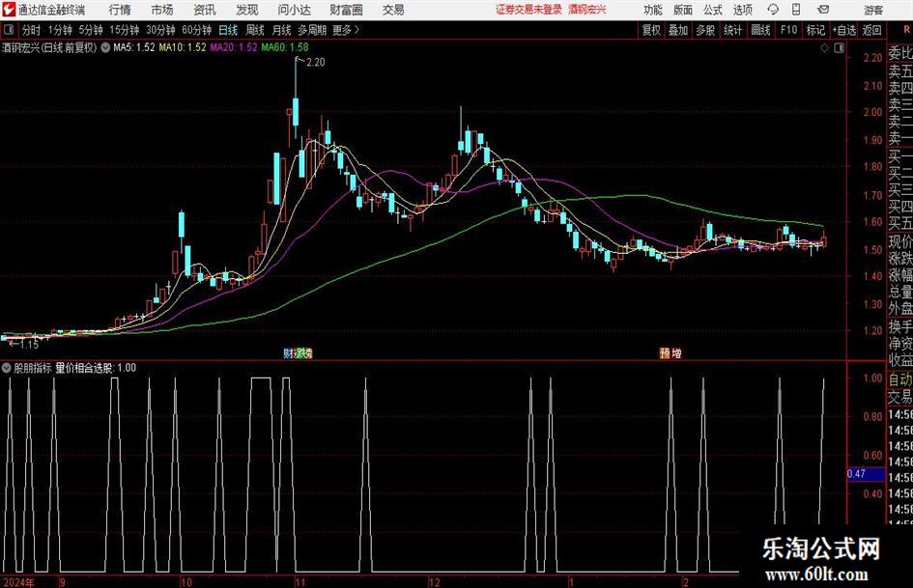Image resolution: width=913 pixels, height=588 pixels.
Task: Open the 发现 menu
Action: point(247,10)
